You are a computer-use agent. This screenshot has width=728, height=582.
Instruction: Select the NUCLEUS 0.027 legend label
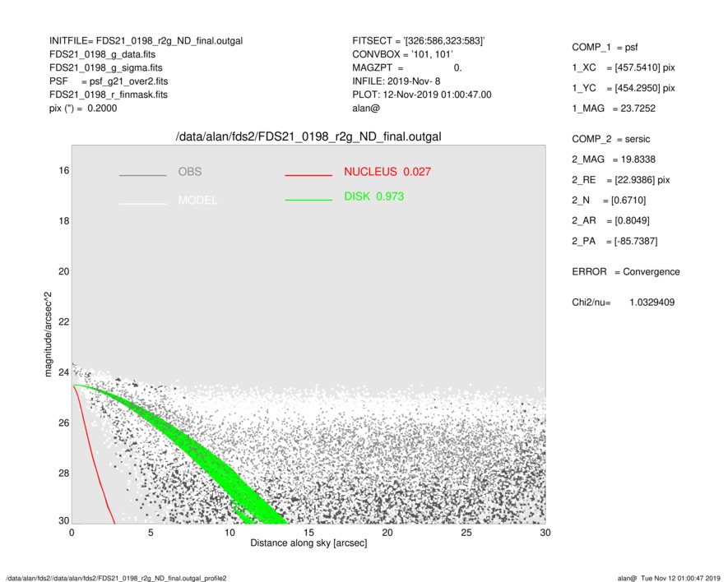[387, 172]
